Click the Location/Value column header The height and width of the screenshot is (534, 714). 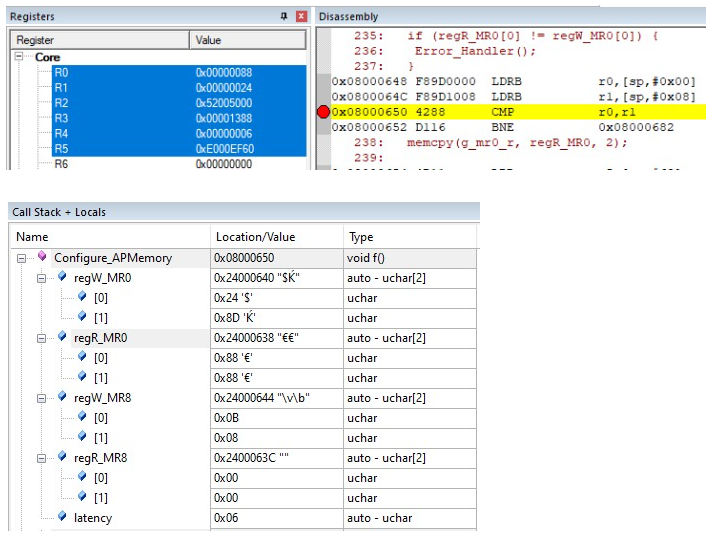point(254,237)
